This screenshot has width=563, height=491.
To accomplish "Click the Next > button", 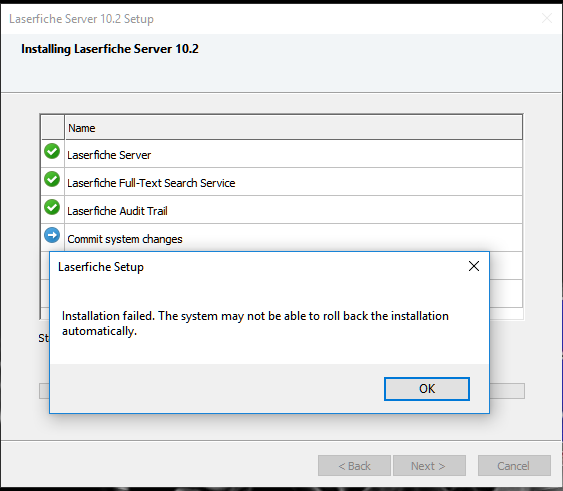I will (x=429, y=466).
